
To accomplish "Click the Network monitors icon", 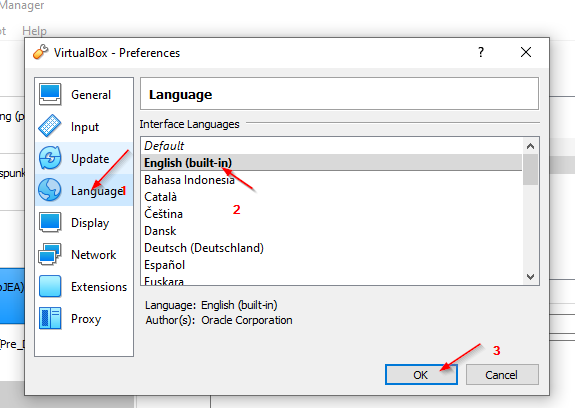I will [50, 254].
